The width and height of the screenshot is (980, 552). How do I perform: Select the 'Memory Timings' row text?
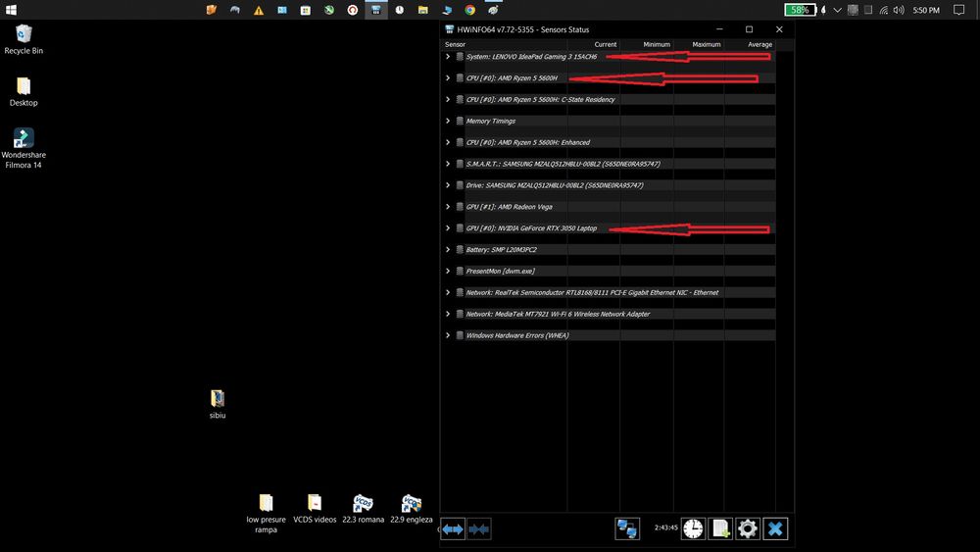click(491, 121)
